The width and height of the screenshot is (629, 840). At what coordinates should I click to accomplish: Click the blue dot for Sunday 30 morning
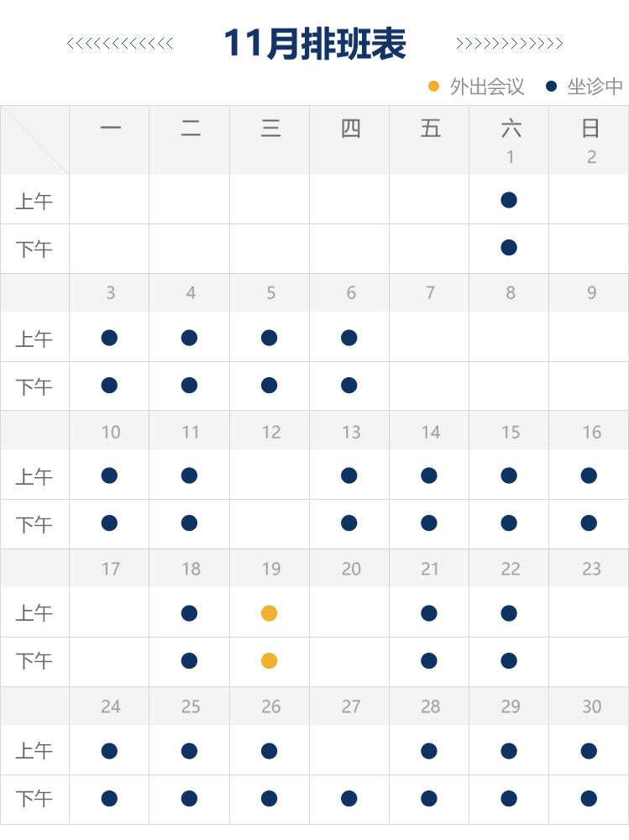pyautogui.click(x=589, y=751)
